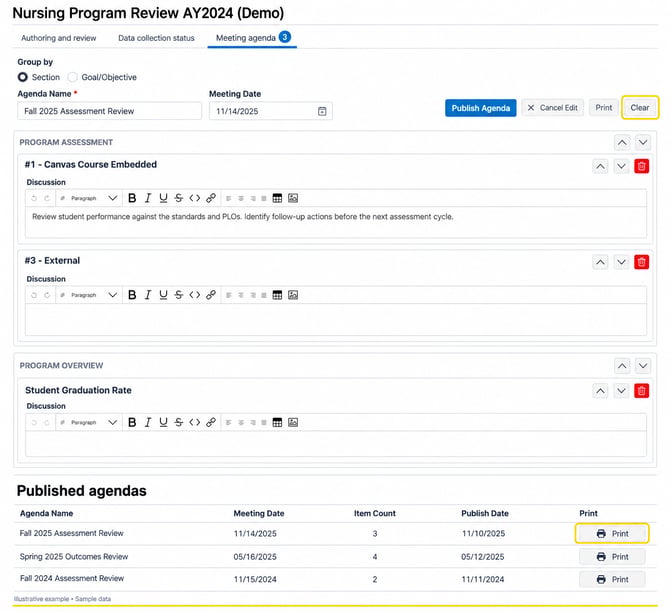
Task: Print the Spring 2025 Outcomes Review agenda
Action: 612,556
